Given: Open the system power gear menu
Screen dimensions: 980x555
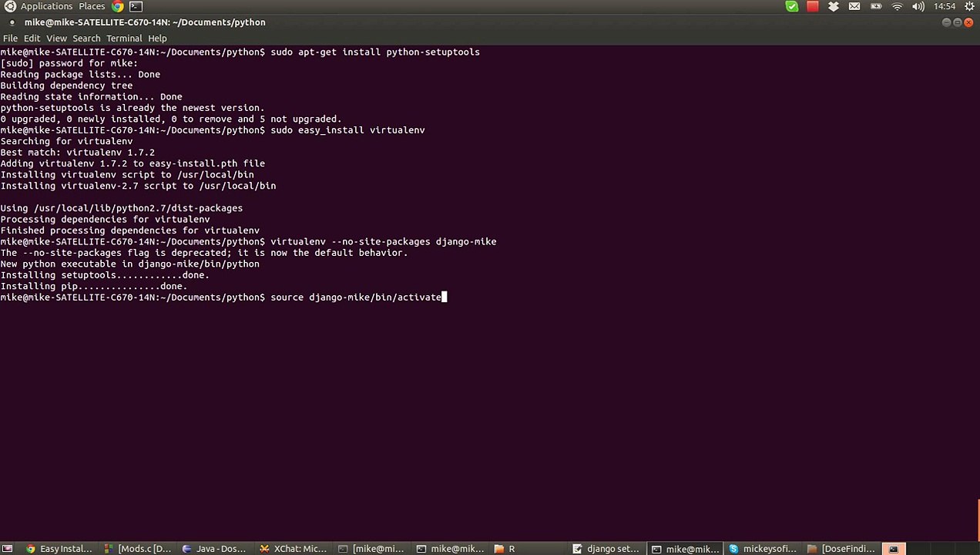Looking at the screenshot, I should [x=969, y=6].
